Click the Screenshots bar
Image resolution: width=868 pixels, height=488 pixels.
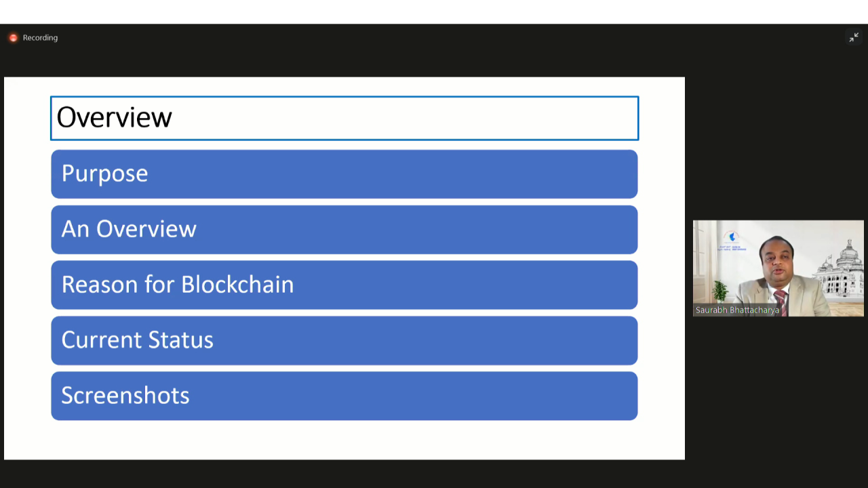point(344,396)
